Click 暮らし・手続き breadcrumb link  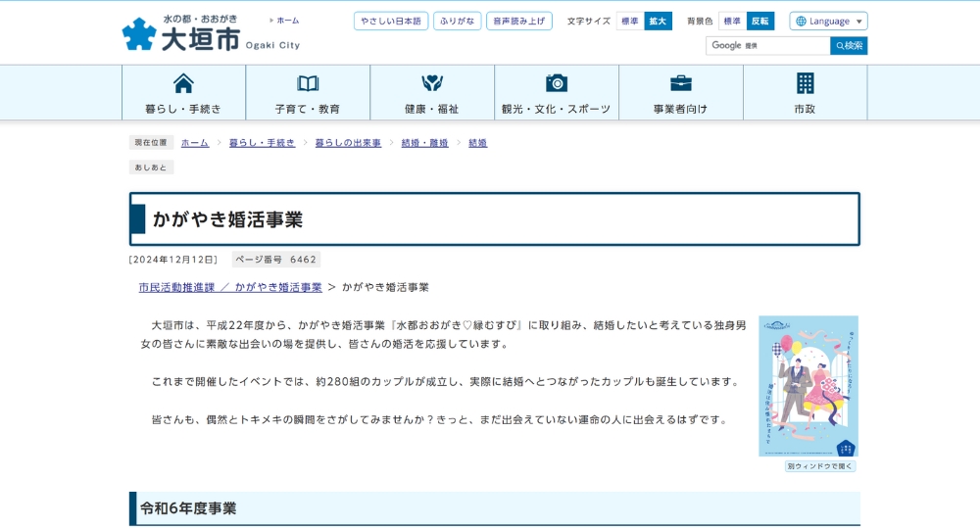tap(262, 143)
